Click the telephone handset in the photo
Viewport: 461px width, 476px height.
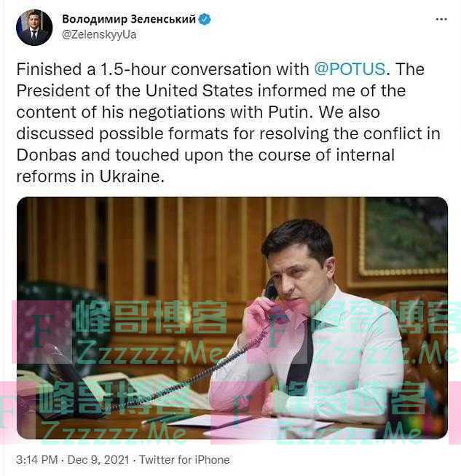[269, 300]
